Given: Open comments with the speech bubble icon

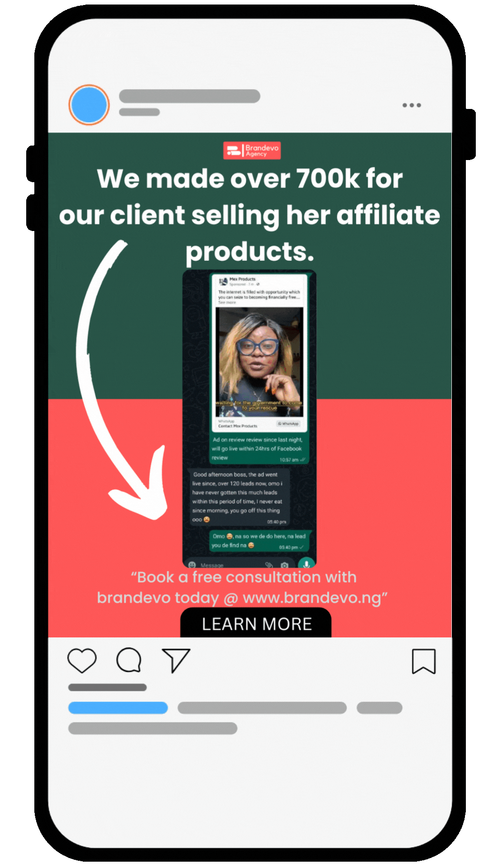Looking at the screenshot, I should 129,660.
